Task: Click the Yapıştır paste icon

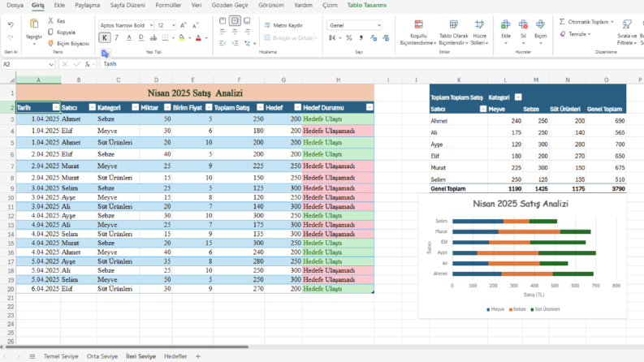Action: pos(34,24)
